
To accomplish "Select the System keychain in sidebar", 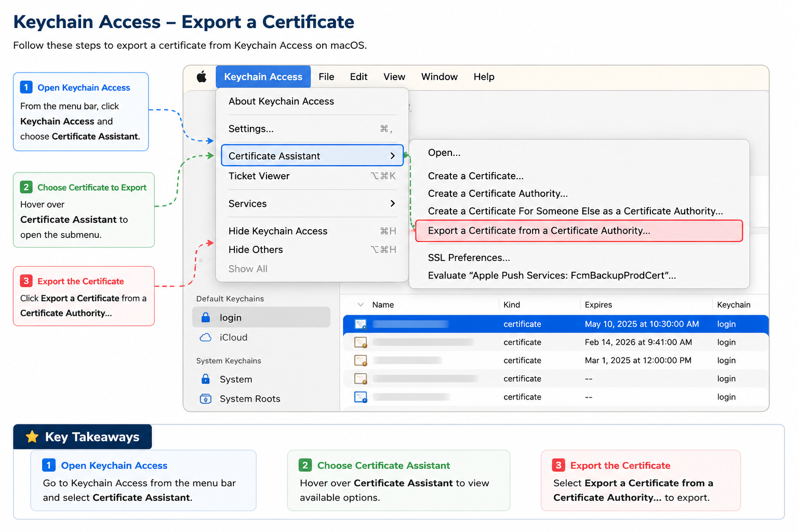I will [261, 379].
